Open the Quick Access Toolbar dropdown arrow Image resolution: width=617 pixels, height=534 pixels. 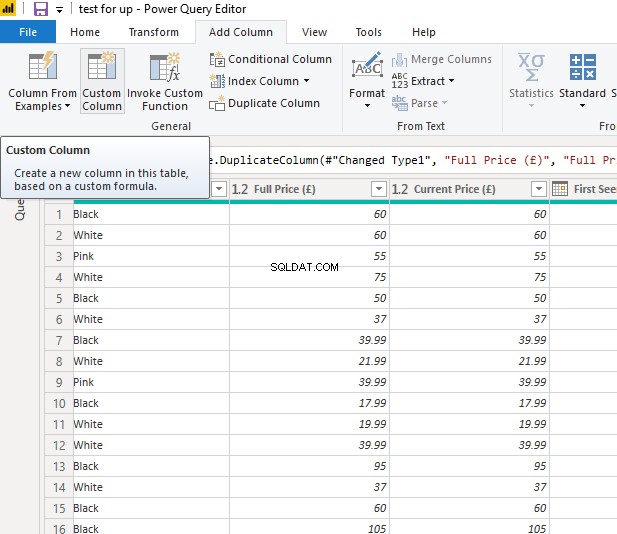(59, 10)
